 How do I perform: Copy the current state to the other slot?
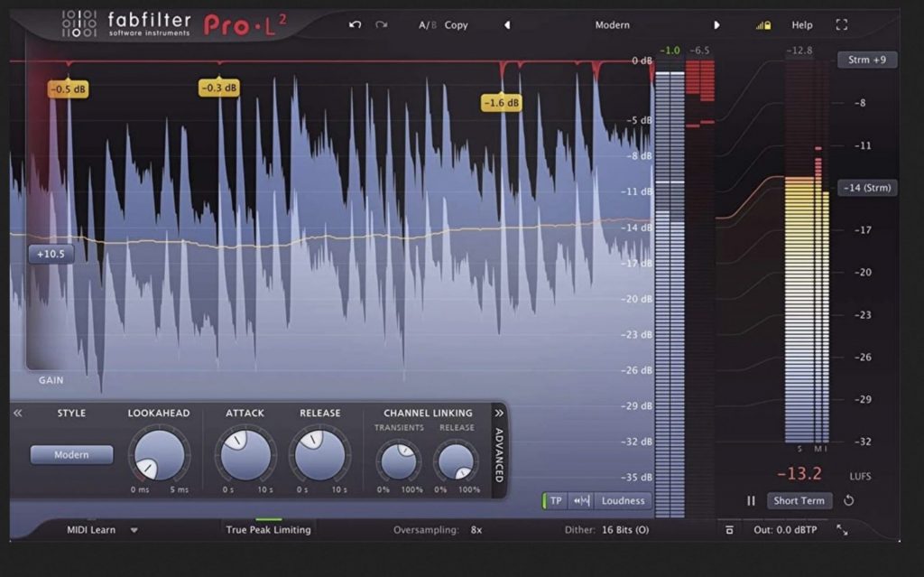pyautogui.click(x=456, y=24)
